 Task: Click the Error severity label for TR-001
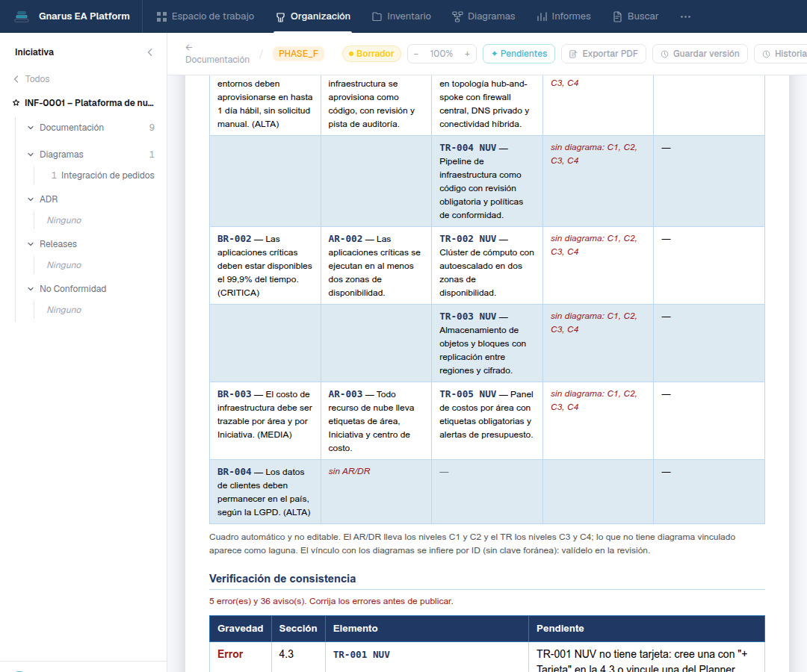pos(230,654)
